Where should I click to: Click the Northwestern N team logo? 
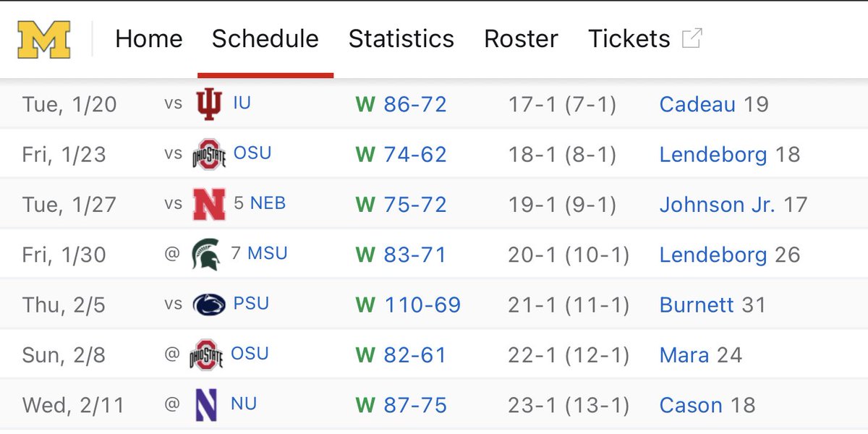pyautogui.click(x=206, y=405)
